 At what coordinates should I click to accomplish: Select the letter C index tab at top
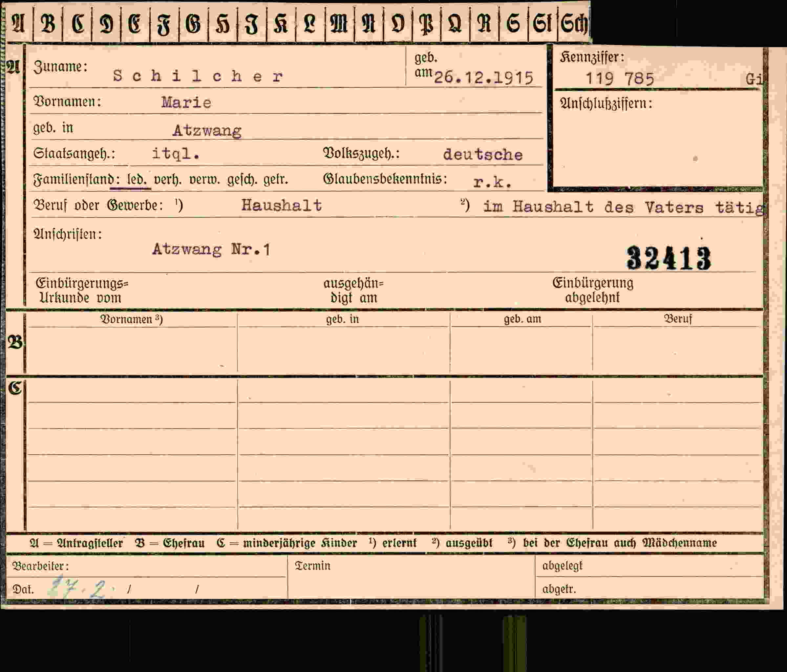click(77, 24)
